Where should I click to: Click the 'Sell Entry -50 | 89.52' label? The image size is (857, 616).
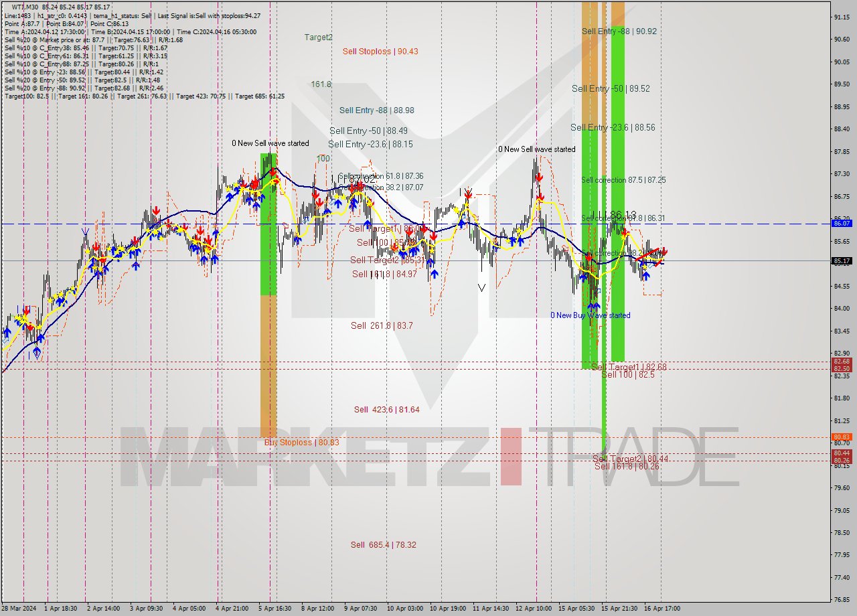pyautogui.click(x=611, y=88)
